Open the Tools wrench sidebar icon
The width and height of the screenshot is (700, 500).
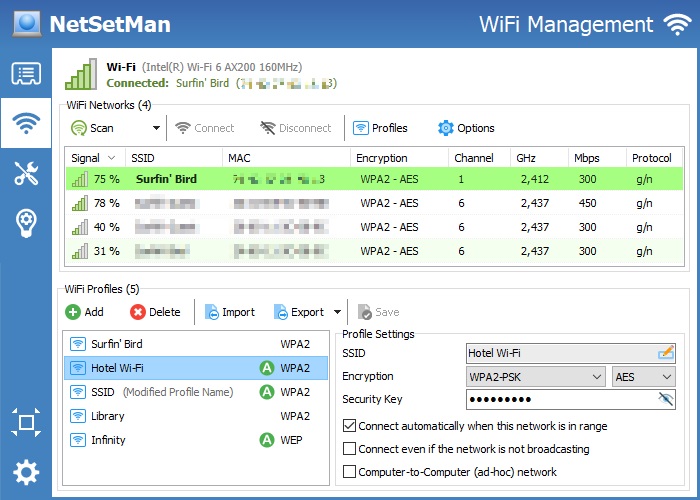pyautogui.click(x=26, y=173)
